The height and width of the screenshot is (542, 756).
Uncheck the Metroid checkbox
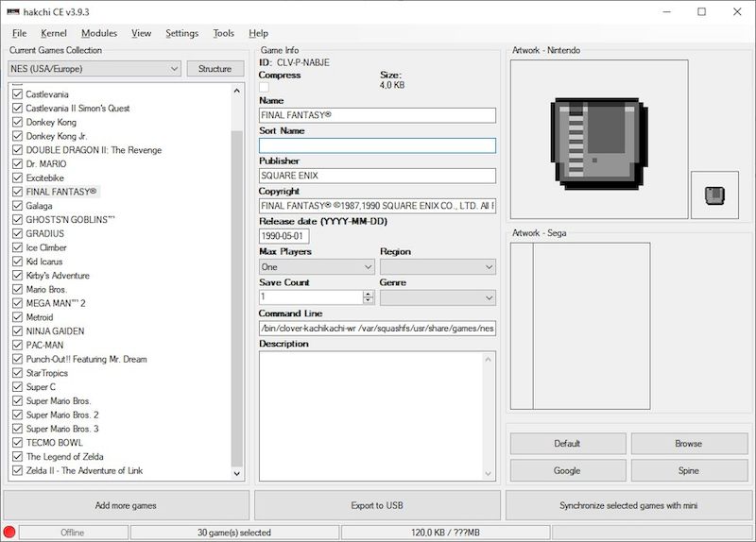click(x=17, y=317)
